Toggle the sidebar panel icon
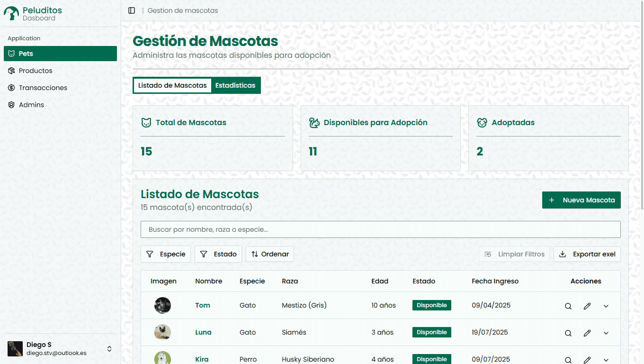This screenshot has height=364, width=644. 132,10
